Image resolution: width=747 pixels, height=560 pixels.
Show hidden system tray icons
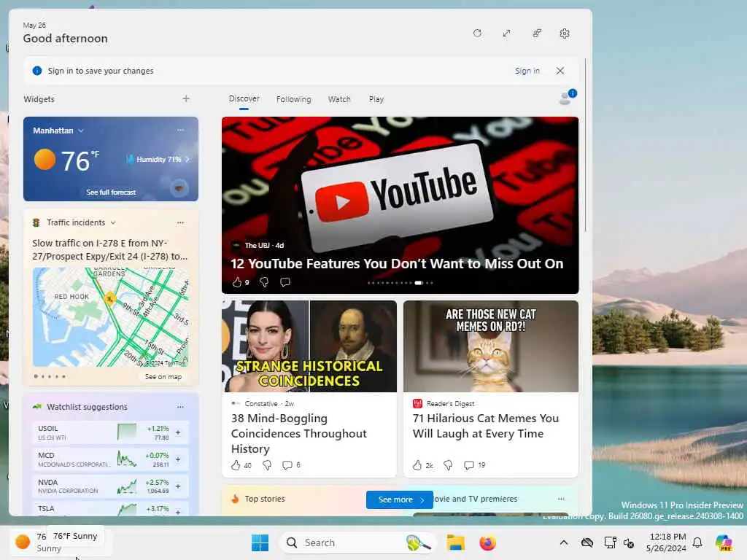pos(564,542)
